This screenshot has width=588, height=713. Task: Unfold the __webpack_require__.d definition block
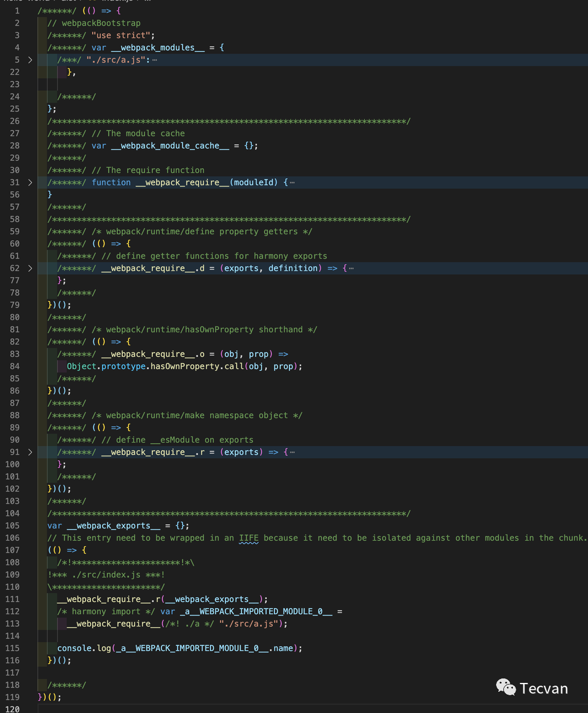[x=31, y=268]
